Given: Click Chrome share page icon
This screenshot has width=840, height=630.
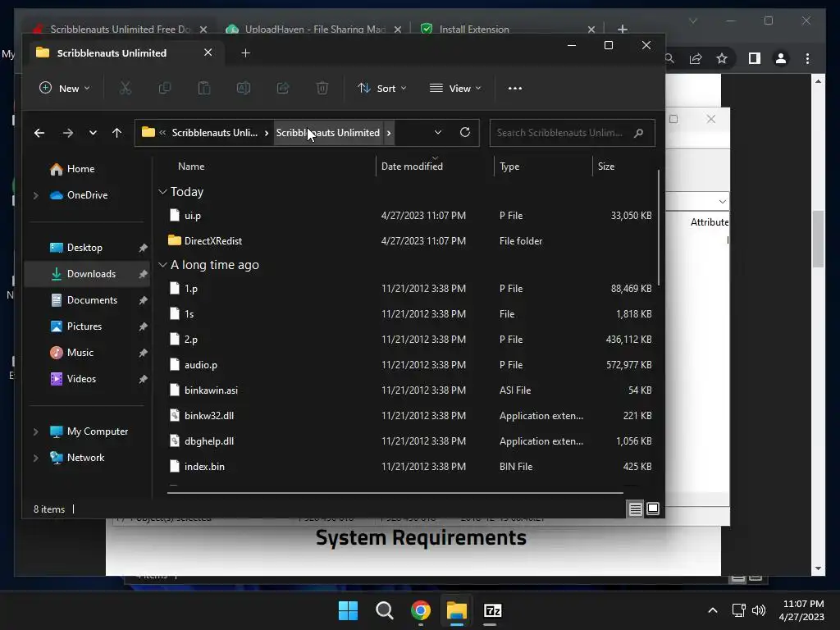Looking at the screenshot, I should (x=696, y=58).
